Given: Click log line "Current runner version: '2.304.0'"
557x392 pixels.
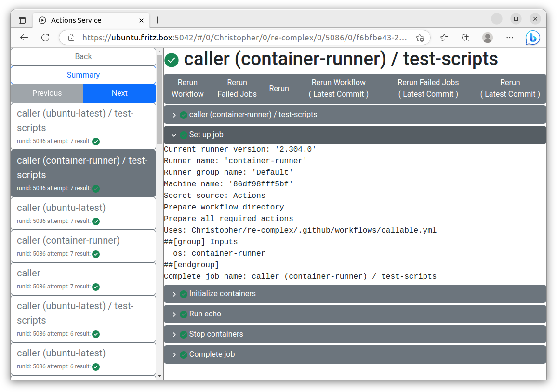Looking at the screenshot, I should tap(240, 149).
